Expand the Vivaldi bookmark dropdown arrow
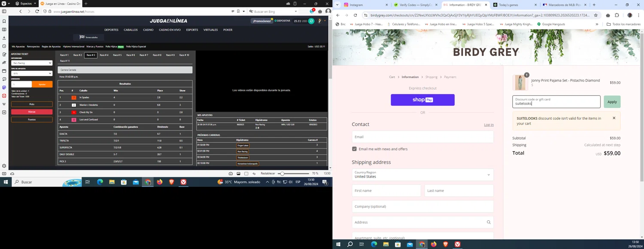 243,12
